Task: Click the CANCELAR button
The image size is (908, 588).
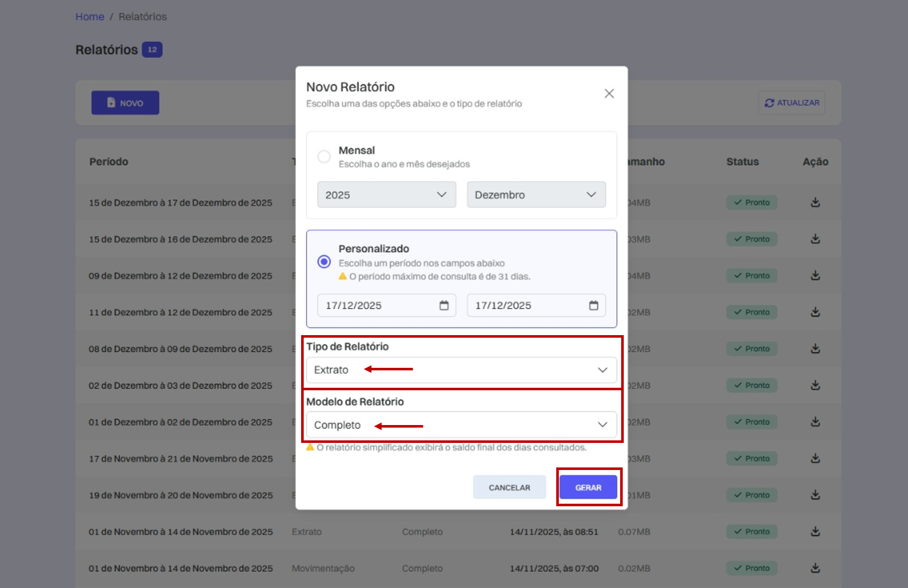Action: pyautogui.click(x=509, y=487)
